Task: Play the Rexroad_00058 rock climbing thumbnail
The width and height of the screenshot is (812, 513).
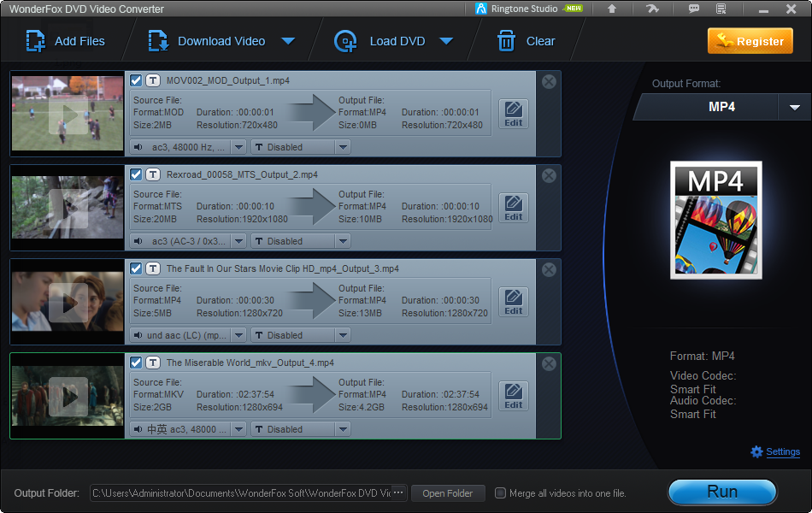Action: point(68,209)
